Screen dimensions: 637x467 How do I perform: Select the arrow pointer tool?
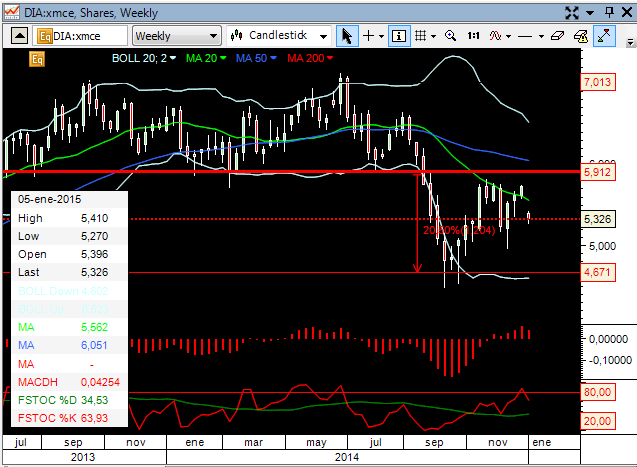(x=347, y=35)
